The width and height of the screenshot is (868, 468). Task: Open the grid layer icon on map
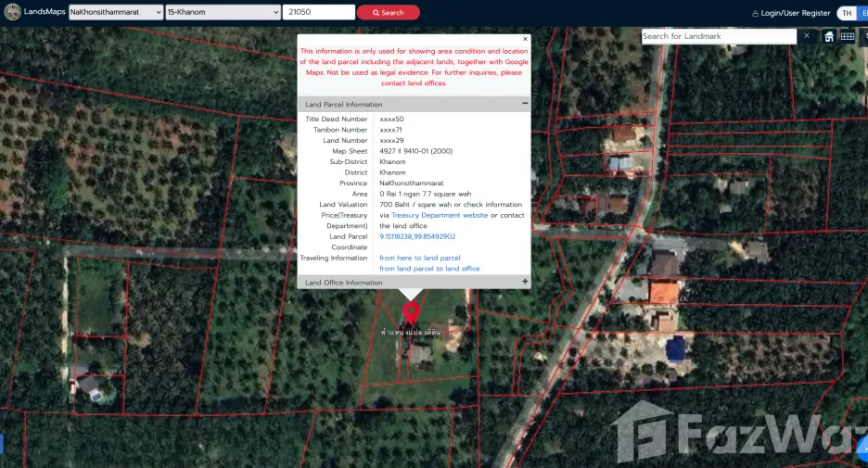pos(848,36)
